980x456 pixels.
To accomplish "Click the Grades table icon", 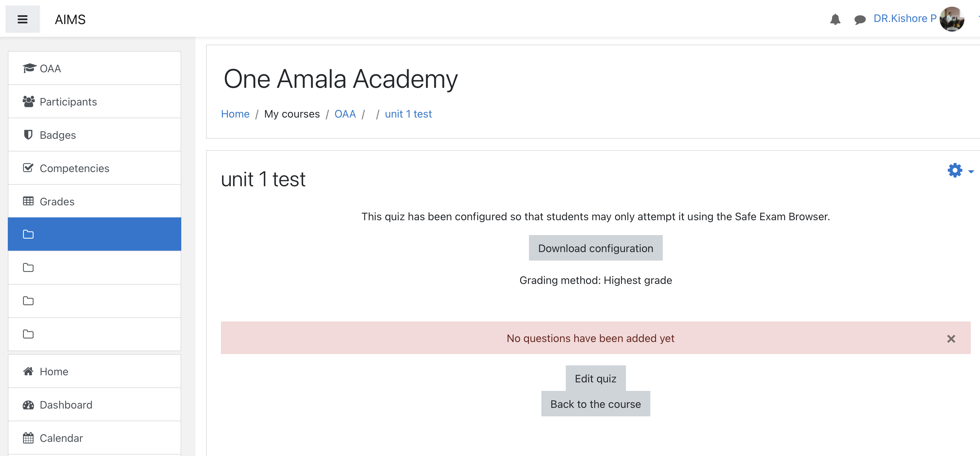I will (x=28, y=201).
